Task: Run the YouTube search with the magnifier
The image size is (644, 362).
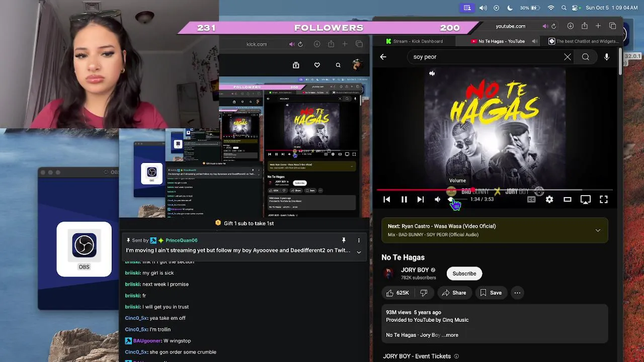Action: (586, 57)
